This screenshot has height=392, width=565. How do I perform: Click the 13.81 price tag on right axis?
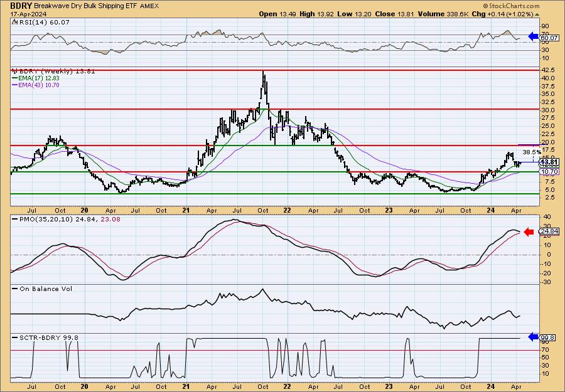[x=550, y=162]
